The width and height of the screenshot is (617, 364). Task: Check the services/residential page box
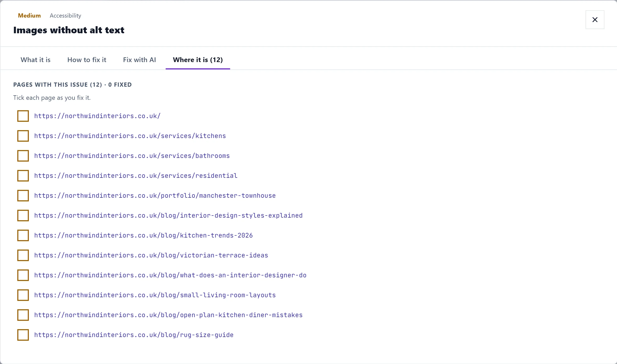click(x=23, y=176)
